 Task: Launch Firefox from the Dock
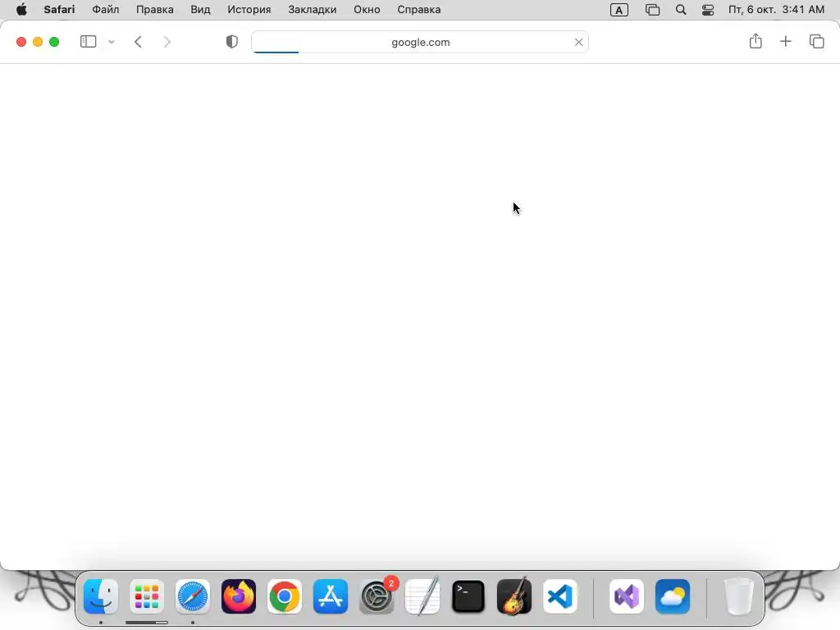(239, 596)
